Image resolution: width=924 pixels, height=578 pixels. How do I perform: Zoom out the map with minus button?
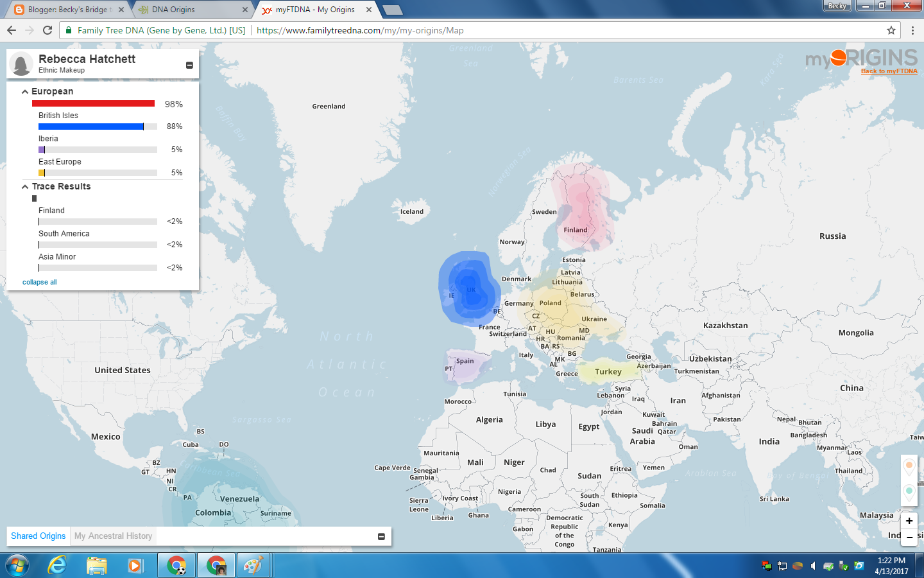tap(909, 537)
